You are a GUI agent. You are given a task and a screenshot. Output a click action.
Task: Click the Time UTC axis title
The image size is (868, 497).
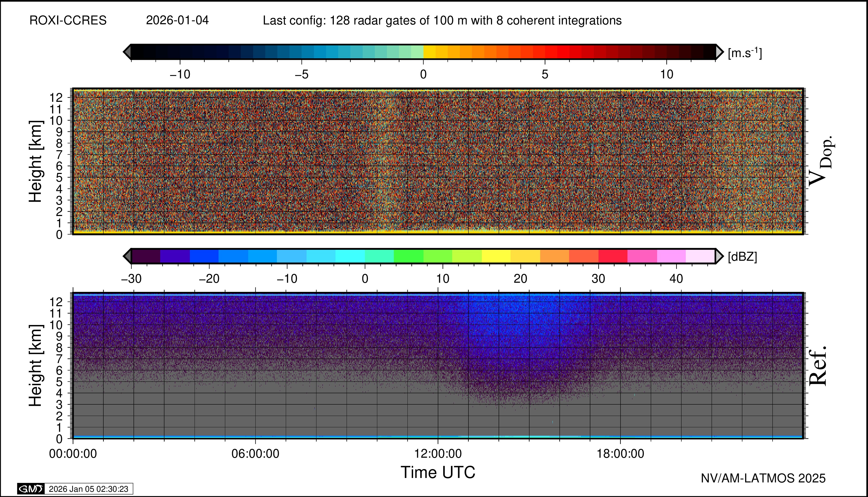point(438,473)
